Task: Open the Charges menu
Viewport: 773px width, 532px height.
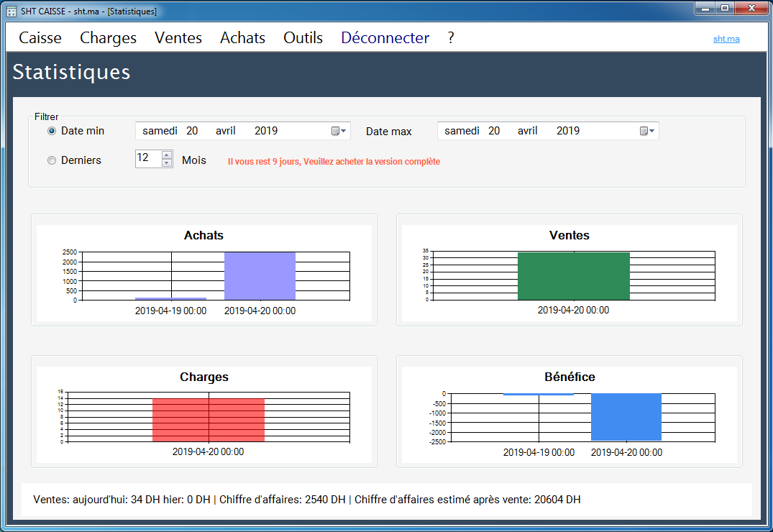Action: click(108, 38)
